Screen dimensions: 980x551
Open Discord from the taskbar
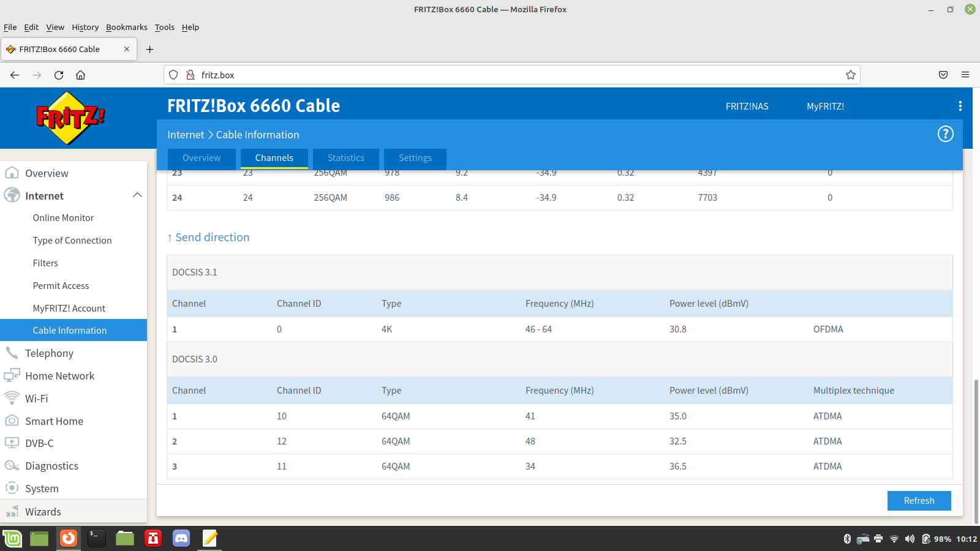(x=181, y=538)
